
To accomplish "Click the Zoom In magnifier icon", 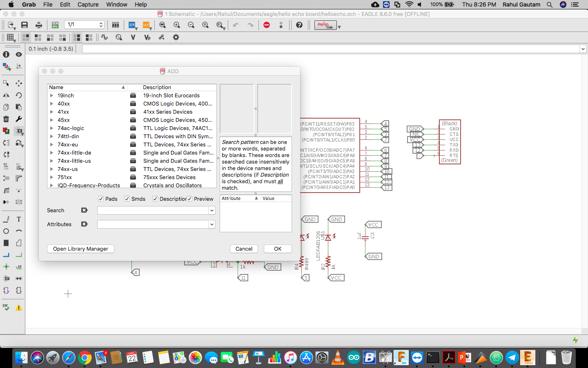I will coord(177,25).
